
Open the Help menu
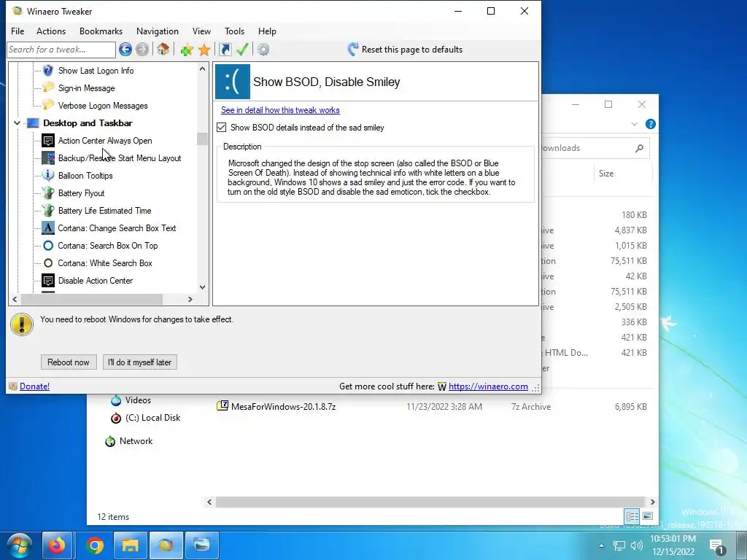tap(267, 31)
